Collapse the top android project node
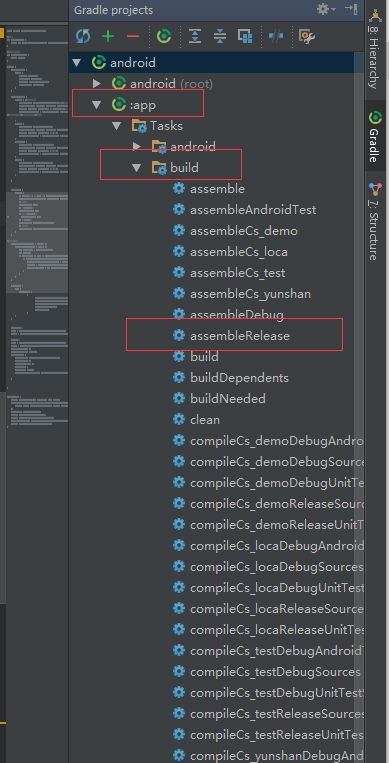389x763 pixels. pos(76,63)
